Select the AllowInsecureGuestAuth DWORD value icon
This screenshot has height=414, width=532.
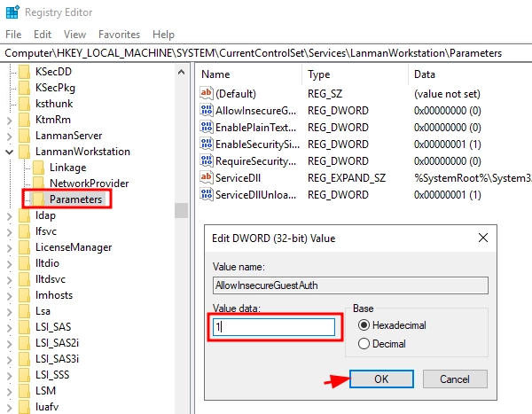pos(207,111)
